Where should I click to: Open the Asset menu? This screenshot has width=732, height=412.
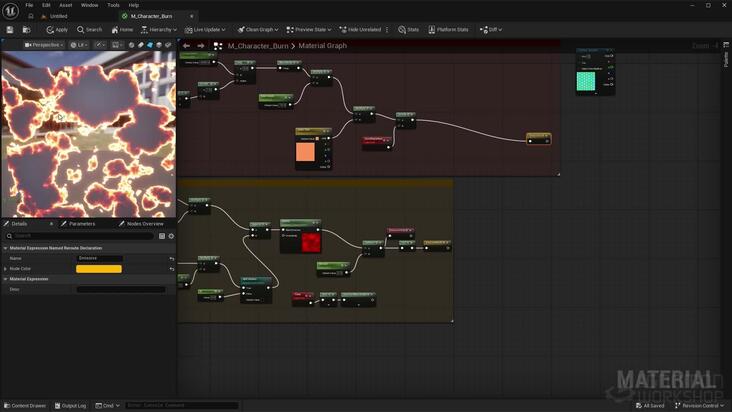[x=66, y=5]
